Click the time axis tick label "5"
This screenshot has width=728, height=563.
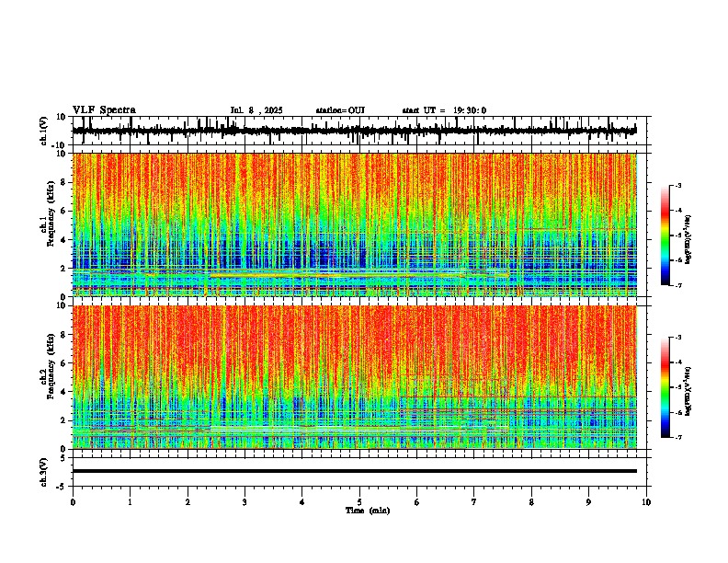pyautogui.click(x=359, y=502)
